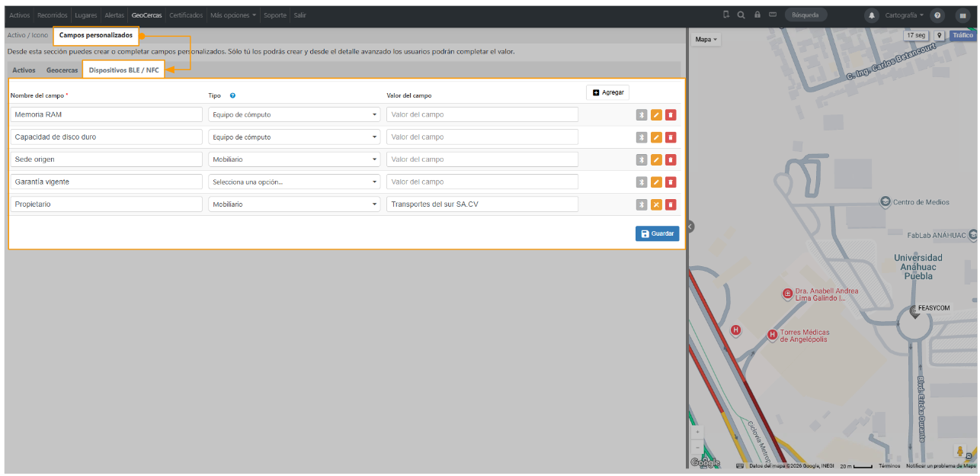The image size is (980, 476).
Task: Switch to the Activos tab
Action: tap(24, 70)
